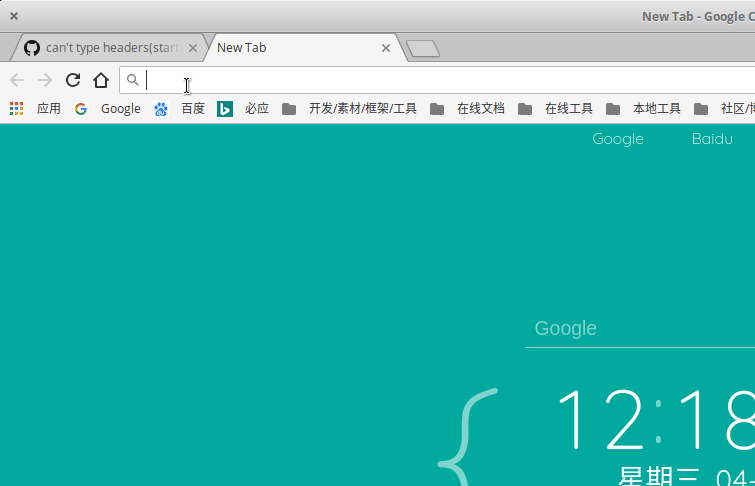
Task: Open the home page via house icon
Action: pos(101,80)
